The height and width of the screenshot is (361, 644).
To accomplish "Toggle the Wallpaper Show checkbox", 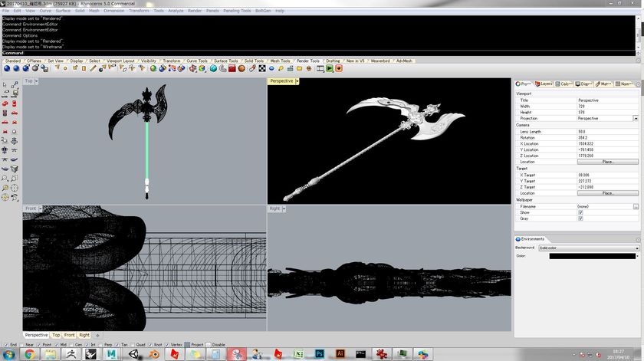I will [x=580, y=212].
